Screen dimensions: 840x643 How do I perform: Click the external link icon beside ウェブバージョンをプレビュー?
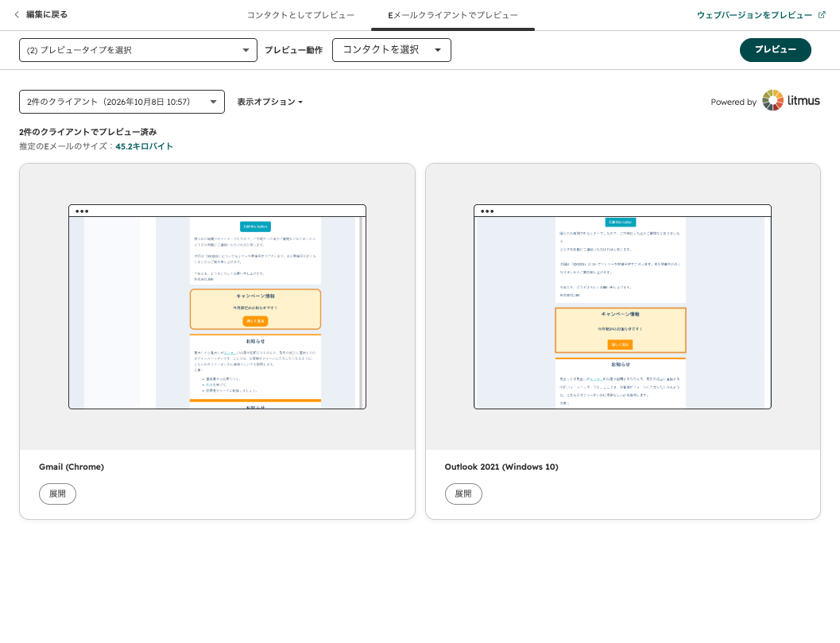coord(822,14)
